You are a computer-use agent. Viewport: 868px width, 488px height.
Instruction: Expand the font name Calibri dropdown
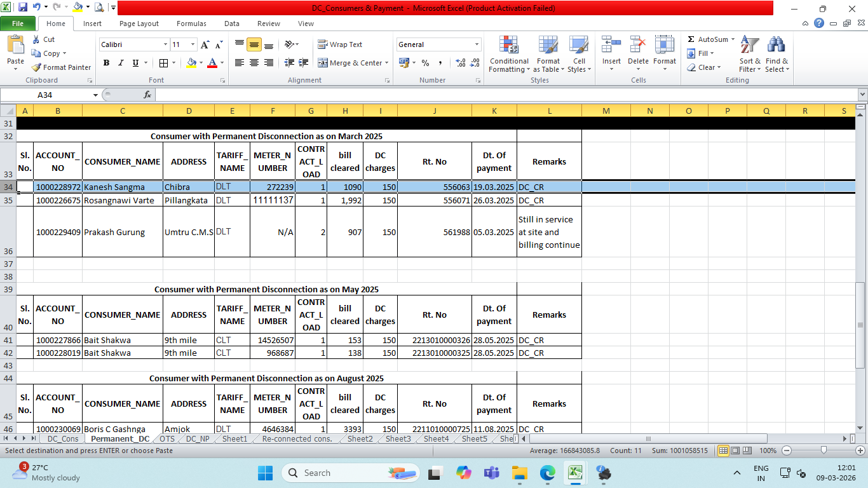click(165, 44)
